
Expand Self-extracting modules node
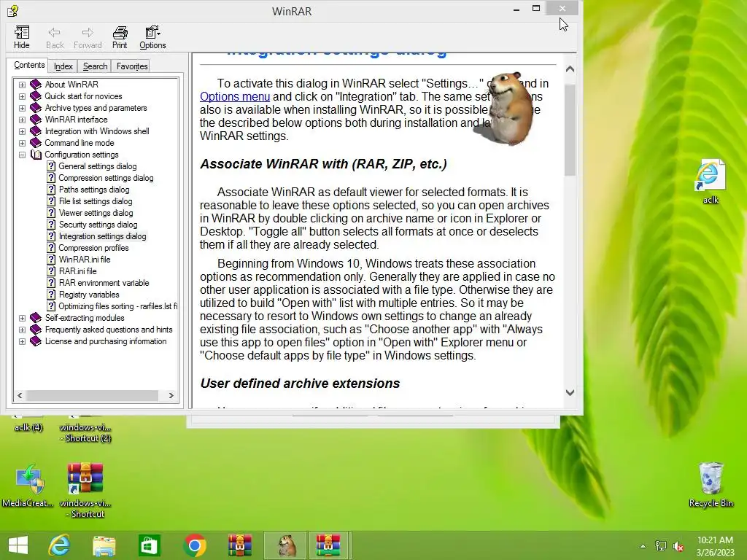[x=22, y=318]
